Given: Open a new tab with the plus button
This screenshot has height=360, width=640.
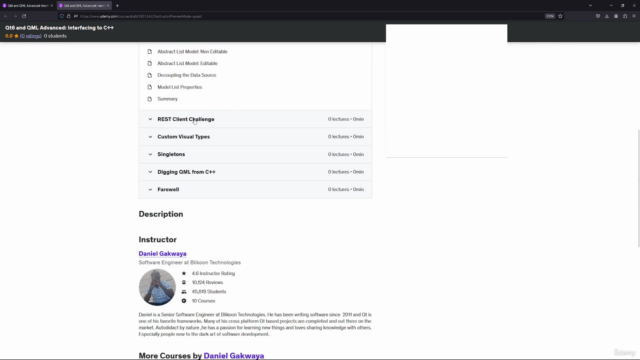Looking at the screenshot, I should pos(117,6).
